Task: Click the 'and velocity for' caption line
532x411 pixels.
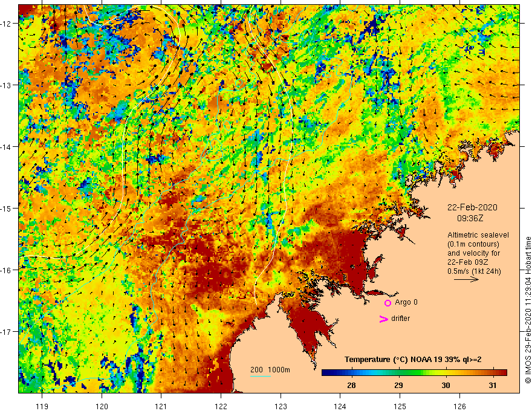Action: click(473, 253)
